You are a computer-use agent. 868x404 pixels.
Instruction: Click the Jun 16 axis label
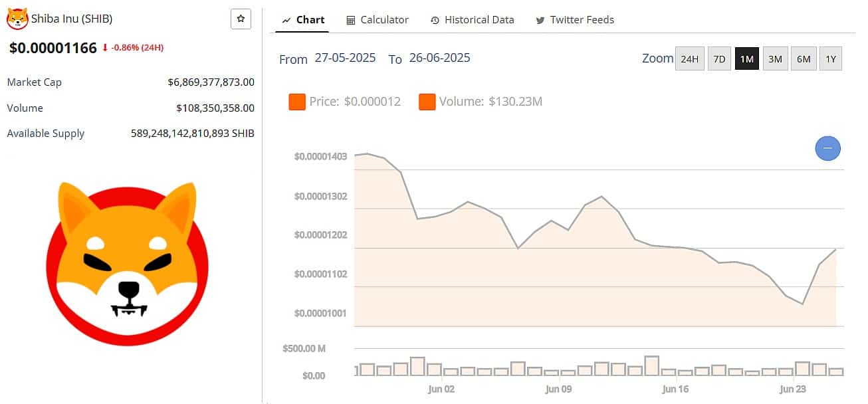coord(675,389)
